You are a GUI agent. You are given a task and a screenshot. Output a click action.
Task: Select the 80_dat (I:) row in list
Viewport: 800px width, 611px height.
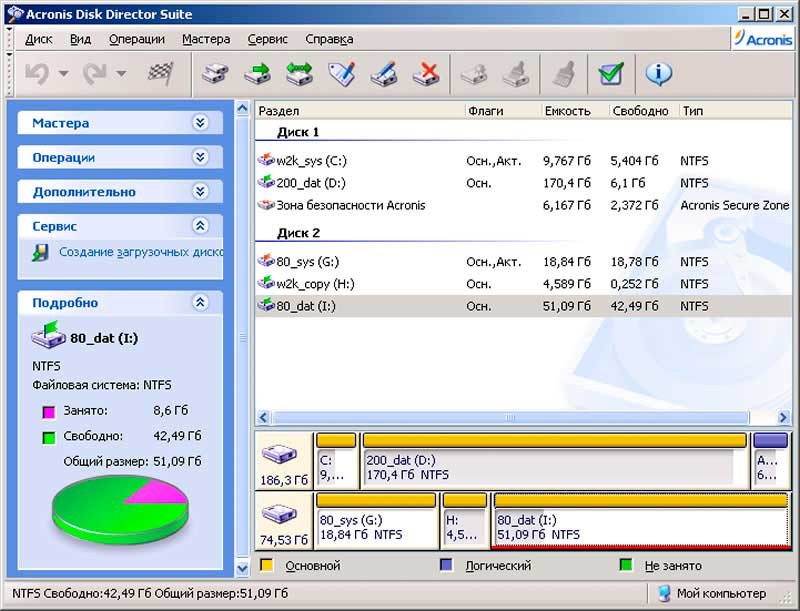click(x=523, y=306)
